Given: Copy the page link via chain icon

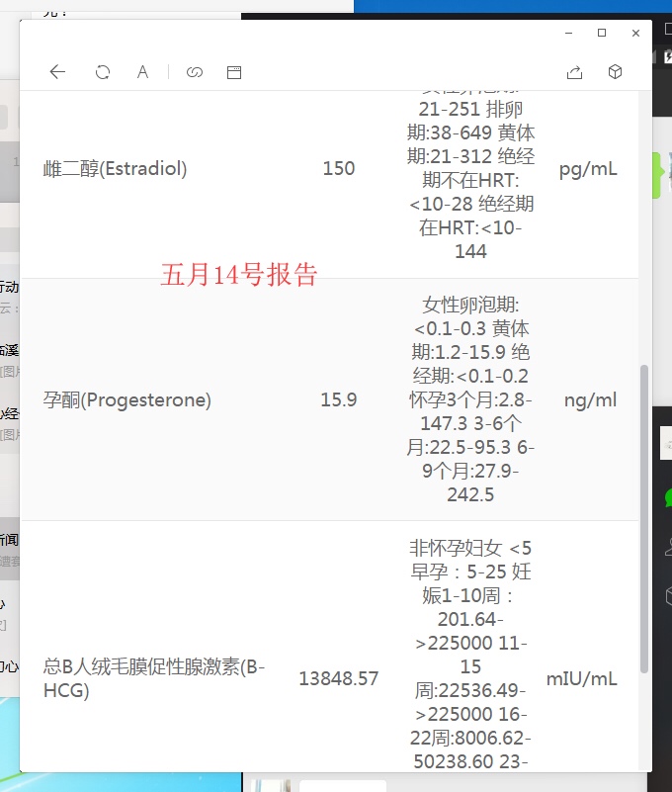Looking at the screenshot, I should tap(195, 72).
